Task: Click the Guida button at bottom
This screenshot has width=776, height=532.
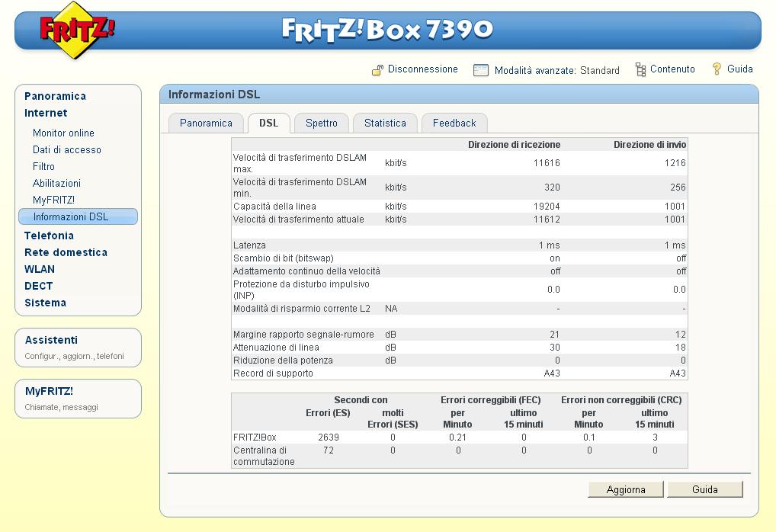Action: (705, 489)
